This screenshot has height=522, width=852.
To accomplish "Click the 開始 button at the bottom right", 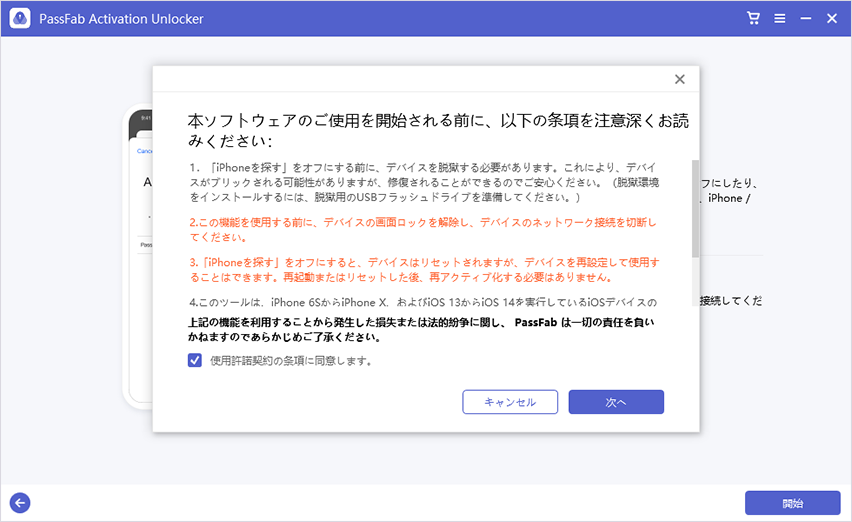I will tap(793, 503).
